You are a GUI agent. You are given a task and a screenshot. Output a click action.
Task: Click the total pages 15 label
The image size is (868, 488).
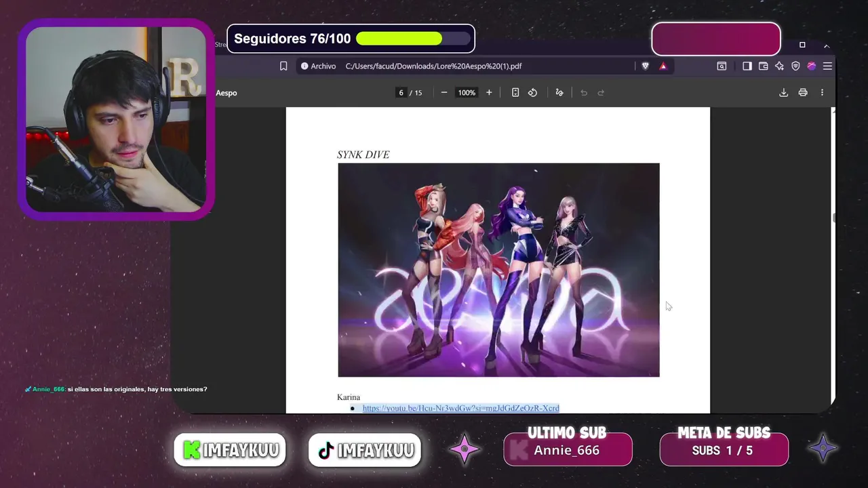[416, 93]
